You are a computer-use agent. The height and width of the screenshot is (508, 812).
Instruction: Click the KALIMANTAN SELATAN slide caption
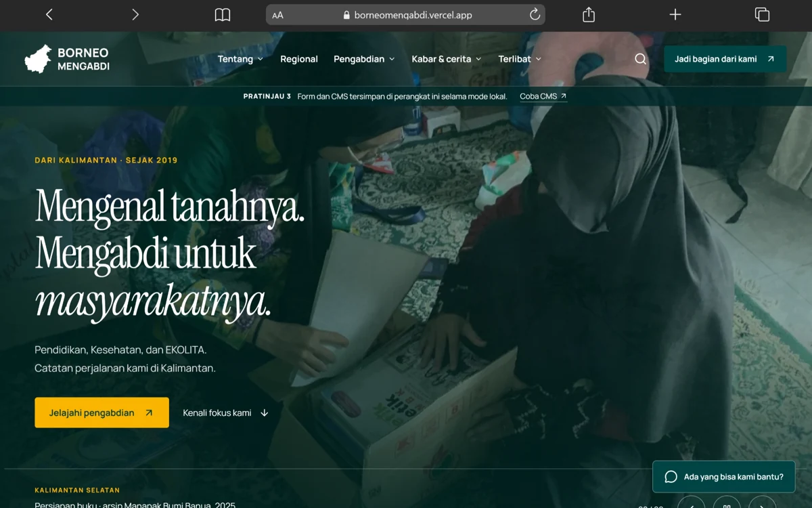click(x=77, y=490)
